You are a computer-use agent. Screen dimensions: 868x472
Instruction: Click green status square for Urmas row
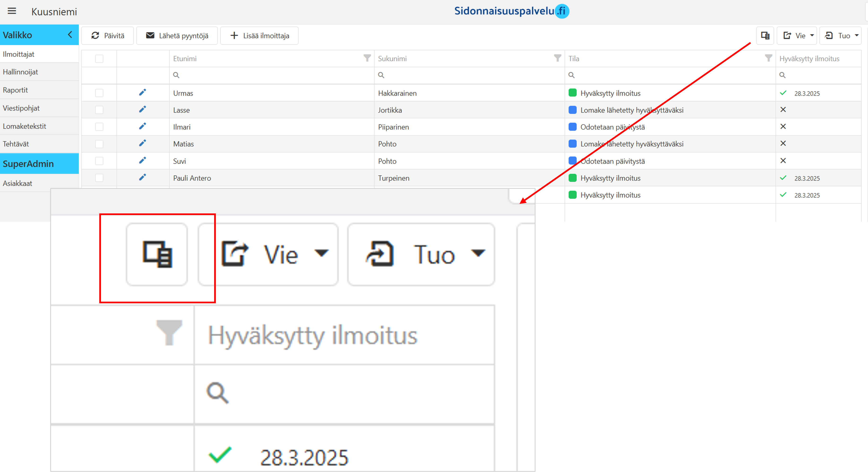coord(573,93)
